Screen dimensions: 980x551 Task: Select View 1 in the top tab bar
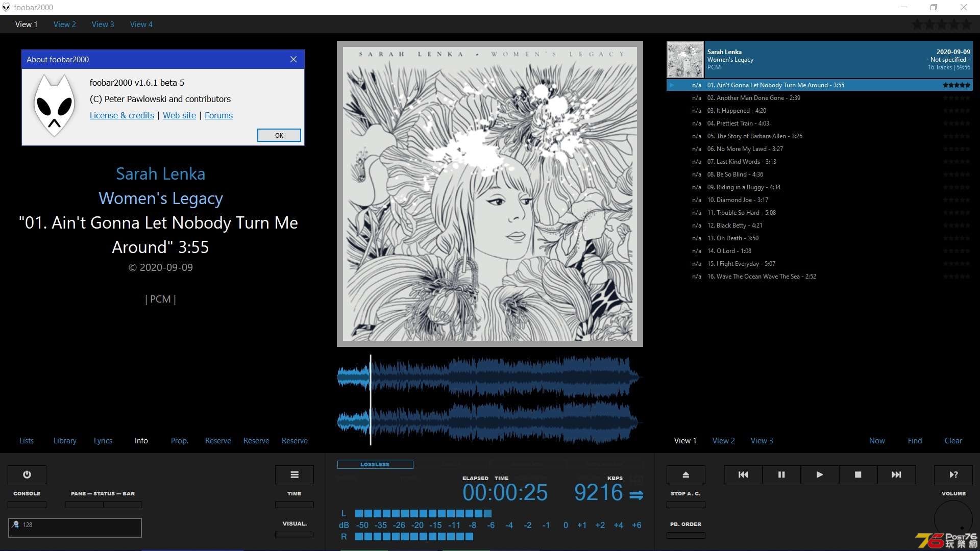click(x=27, y=24)
